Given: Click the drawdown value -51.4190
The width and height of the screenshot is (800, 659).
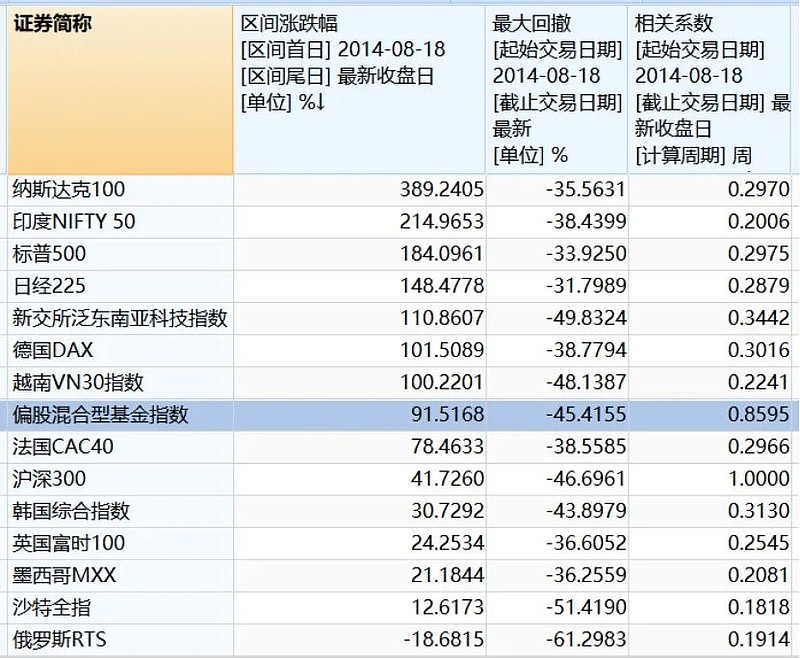Looking at the screenshot, I should coord(586,607).
